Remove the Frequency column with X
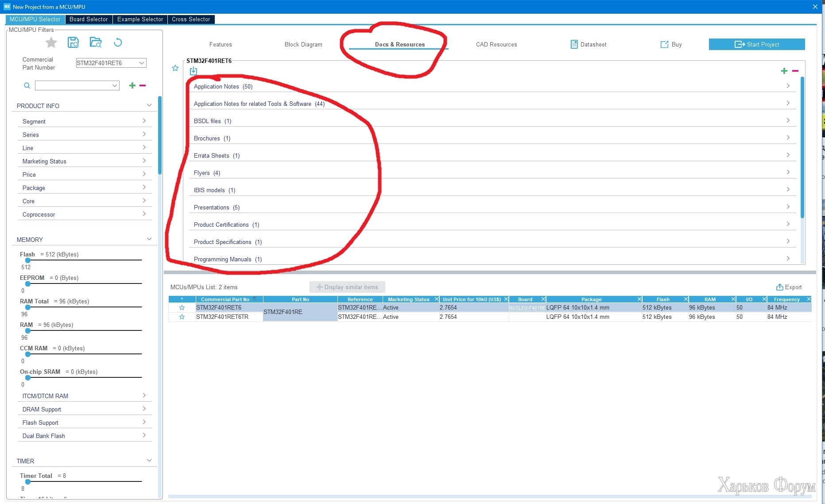Viewport: 825px width, 504px height. 809,299
